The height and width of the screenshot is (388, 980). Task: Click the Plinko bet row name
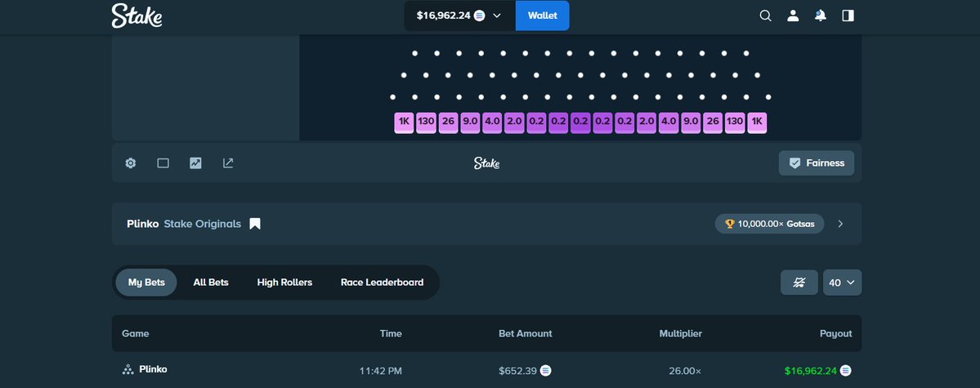click(153, 369)
